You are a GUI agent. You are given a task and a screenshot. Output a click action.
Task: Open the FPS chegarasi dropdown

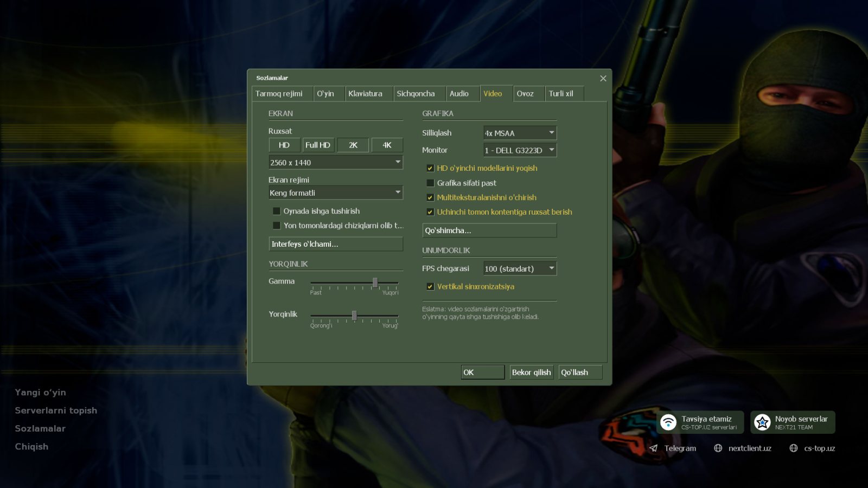[x=520, y=268]
